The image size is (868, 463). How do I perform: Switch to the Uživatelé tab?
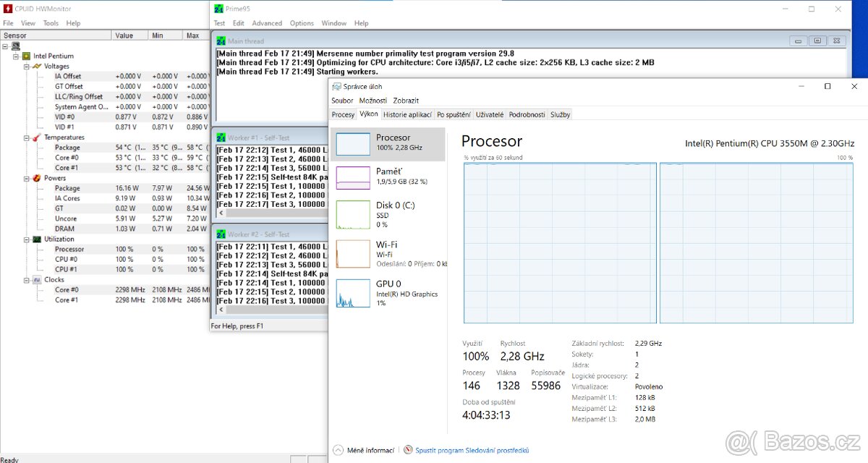490,114
